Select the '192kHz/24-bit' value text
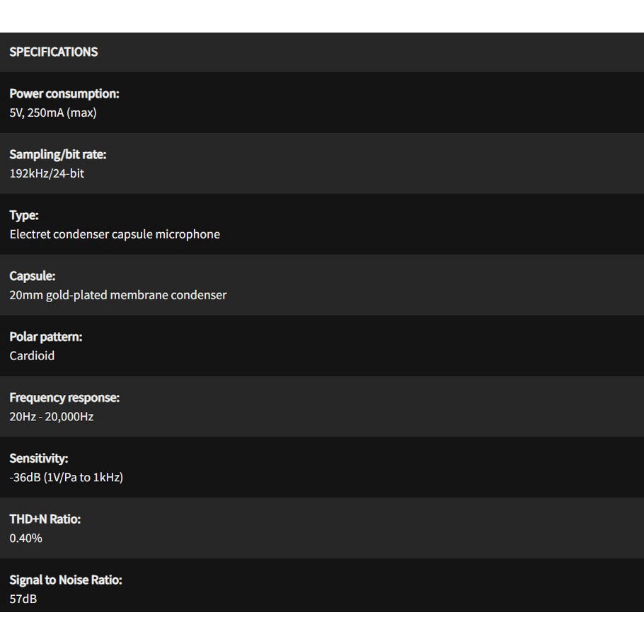The image size is (644, 644). tap(47, 173)
